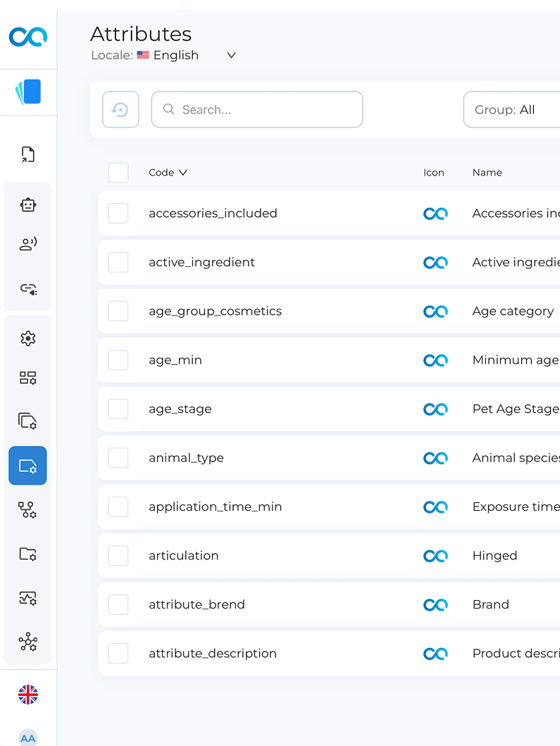Focus the Search input field
The width and height of the screenshot is (560, 746).
point(257,109)
